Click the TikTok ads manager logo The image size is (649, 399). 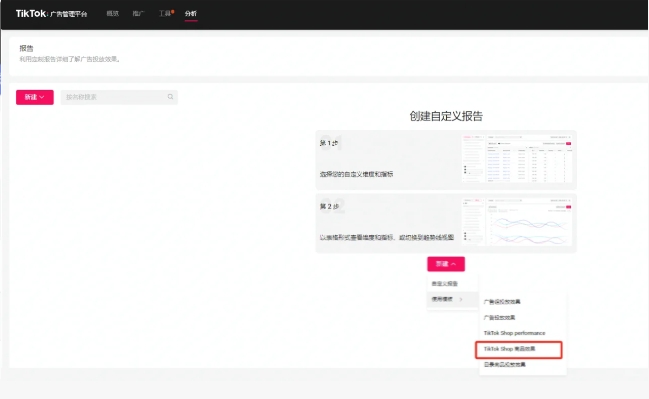point(51,14)
